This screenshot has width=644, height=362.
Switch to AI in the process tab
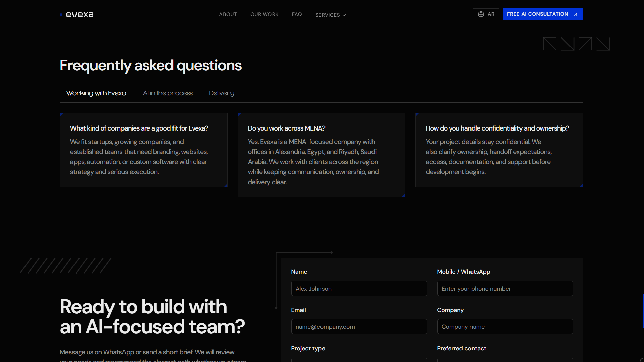[167, 93]
